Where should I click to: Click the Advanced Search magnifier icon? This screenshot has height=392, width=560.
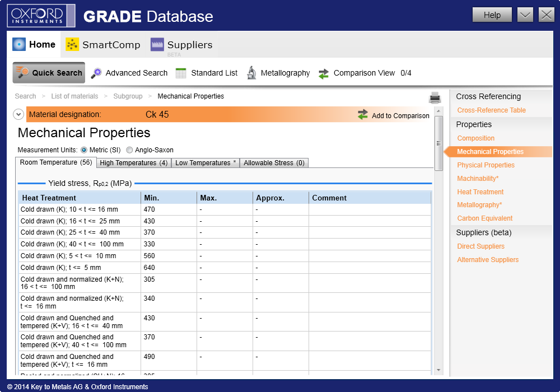pos(96,73)
